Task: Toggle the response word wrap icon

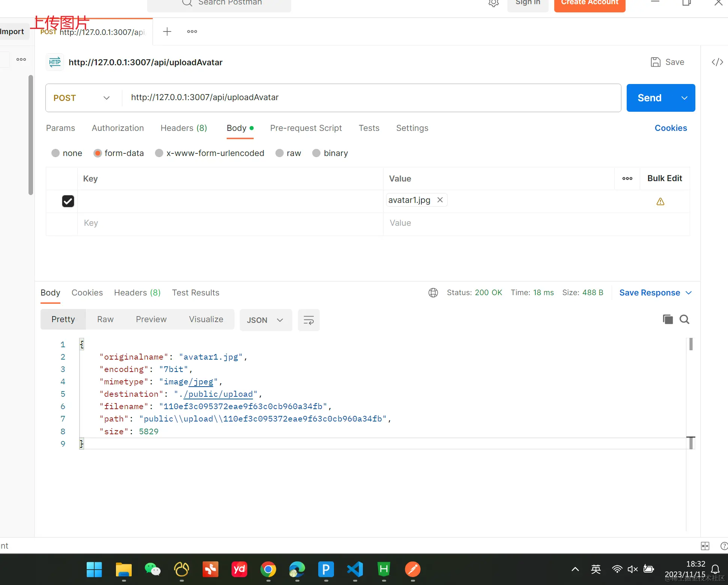Action: pos(308,320)
